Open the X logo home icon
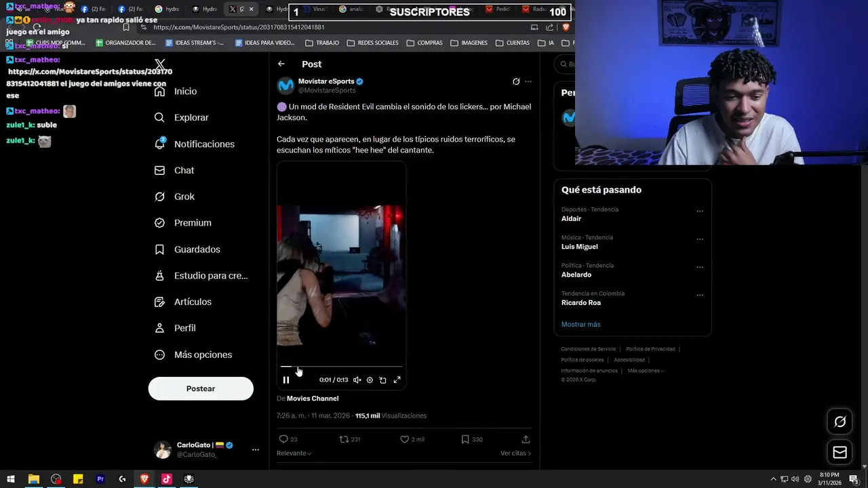Screen dimensions: 868x488 tap(159, 64)
